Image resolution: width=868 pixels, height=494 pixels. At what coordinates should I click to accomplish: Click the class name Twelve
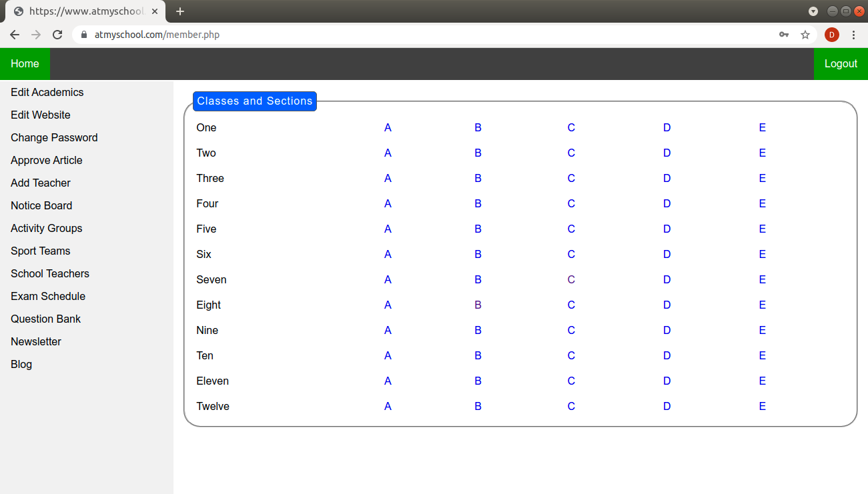click(x=213, y=407)
